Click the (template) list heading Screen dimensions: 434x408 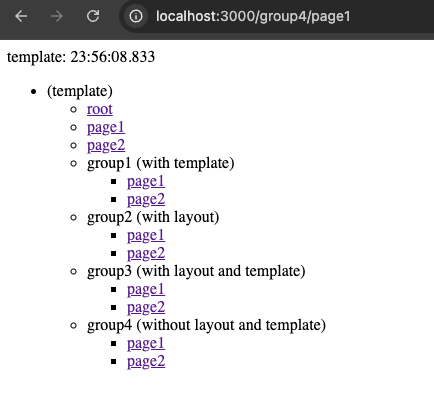[x=80, y=91]
